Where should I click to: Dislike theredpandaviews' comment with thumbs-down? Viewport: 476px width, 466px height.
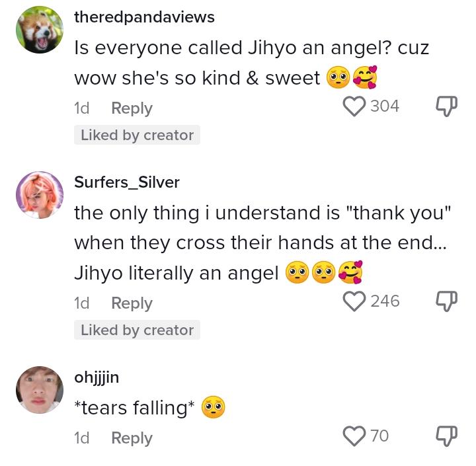[x=446, y=106]
